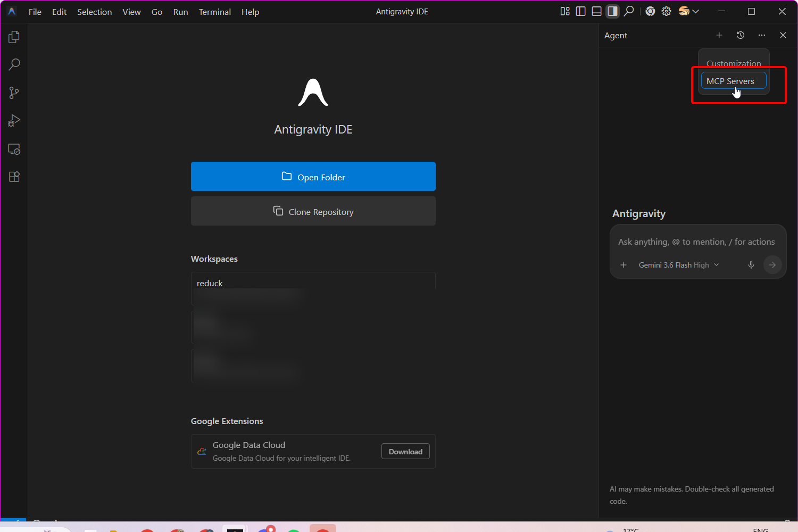Click the Agent panel title

[616, 35]
